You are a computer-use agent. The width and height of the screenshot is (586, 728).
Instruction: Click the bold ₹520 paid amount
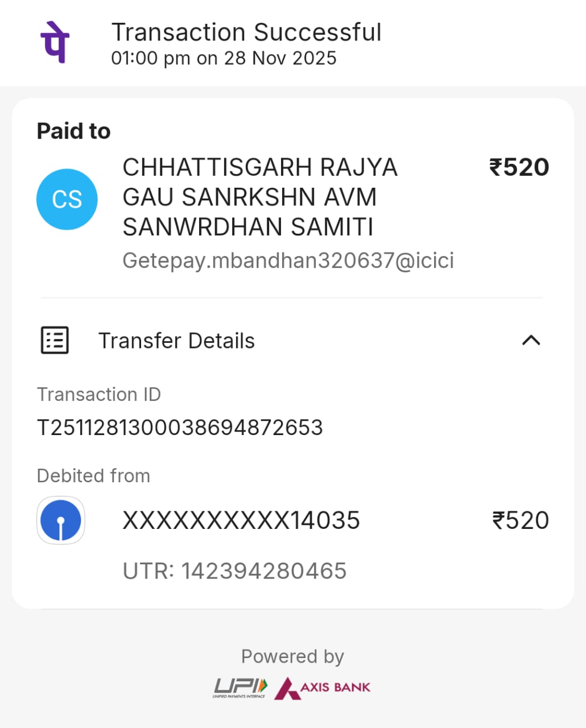519,167
